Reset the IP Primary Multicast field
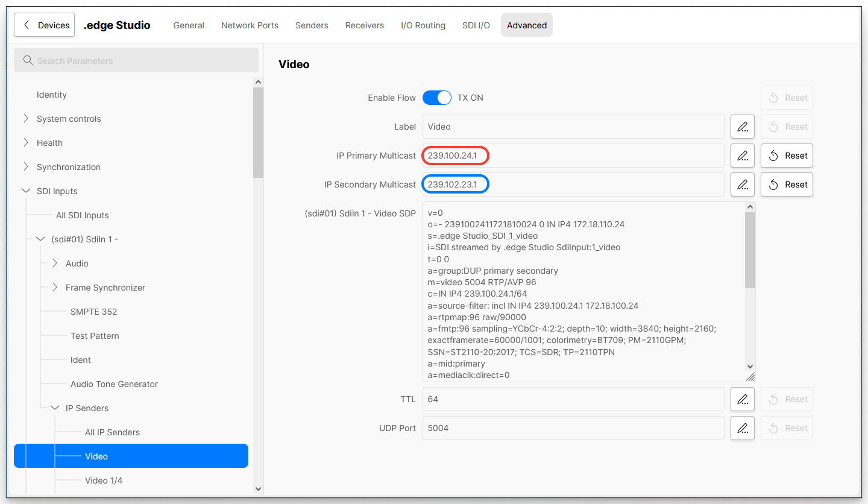 click(787, 156)
